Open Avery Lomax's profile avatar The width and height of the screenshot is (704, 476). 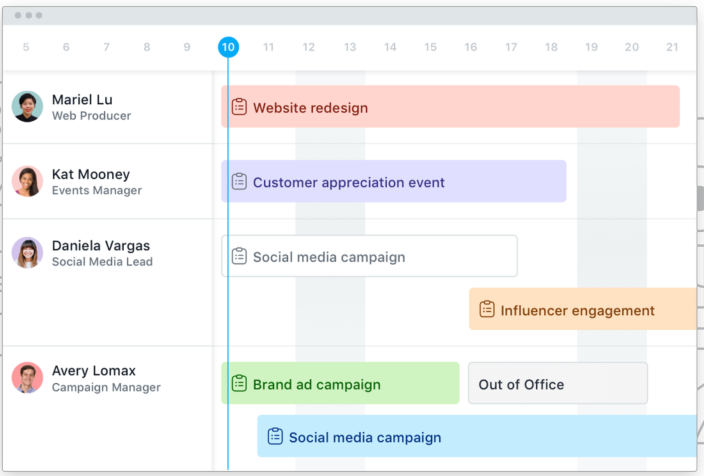27,378
